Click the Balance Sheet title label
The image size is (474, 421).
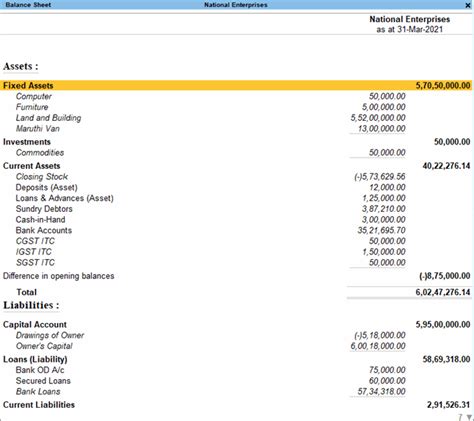click(x=28, y=5)
